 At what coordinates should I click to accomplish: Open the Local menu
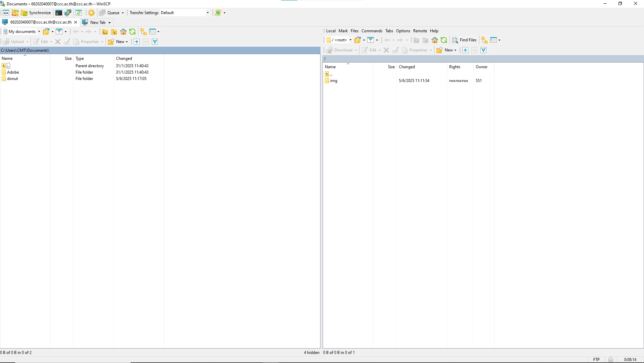[331, 31]
